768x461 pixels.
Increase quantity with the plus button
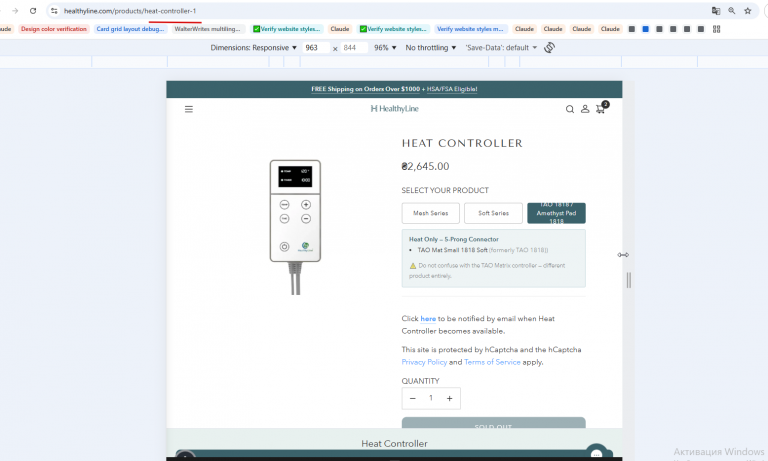click(x=449, y=398)
